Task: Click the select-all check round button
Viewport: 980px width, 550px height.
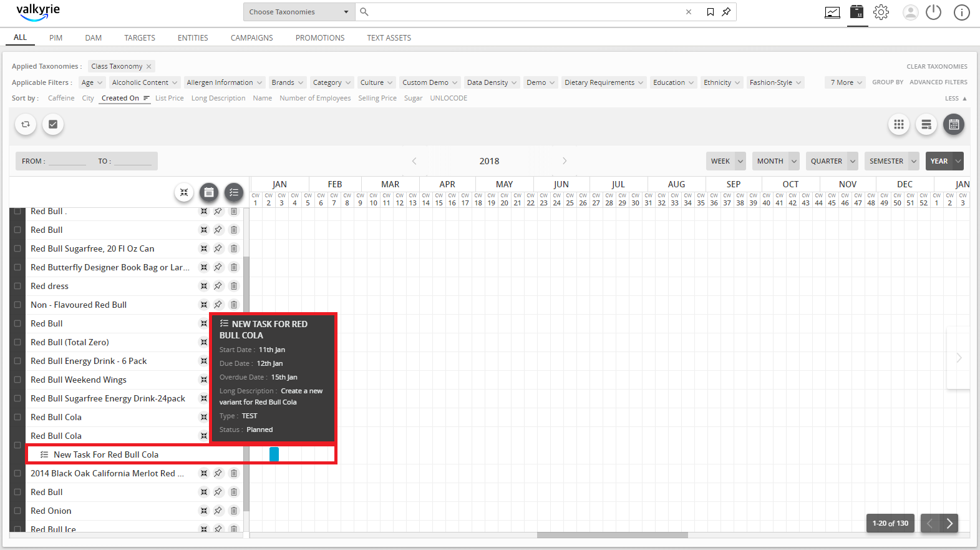Action: pyautogui.click(x=53, y=124)
